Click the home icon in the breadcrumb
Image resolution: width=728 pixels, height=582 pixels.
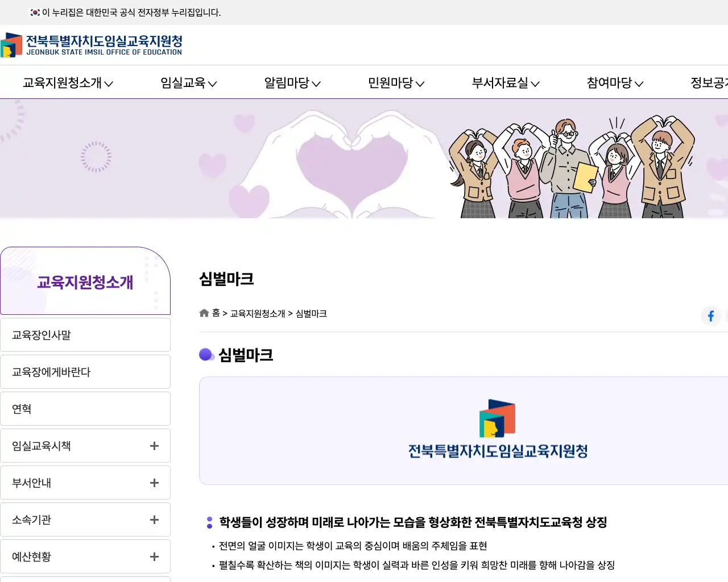coord(204,313)
